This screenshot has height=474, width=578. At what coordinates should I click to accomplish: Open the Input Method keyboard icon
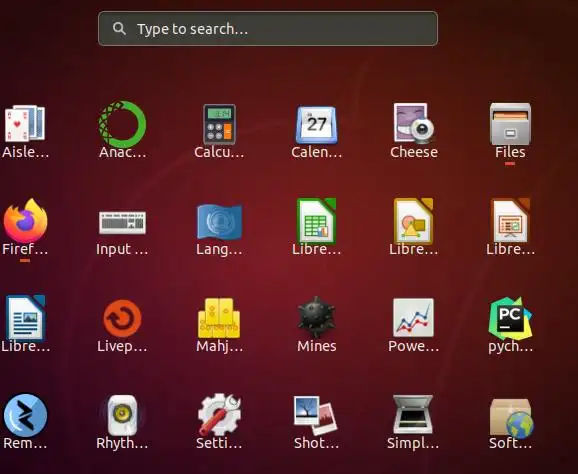tap(122, 222)
